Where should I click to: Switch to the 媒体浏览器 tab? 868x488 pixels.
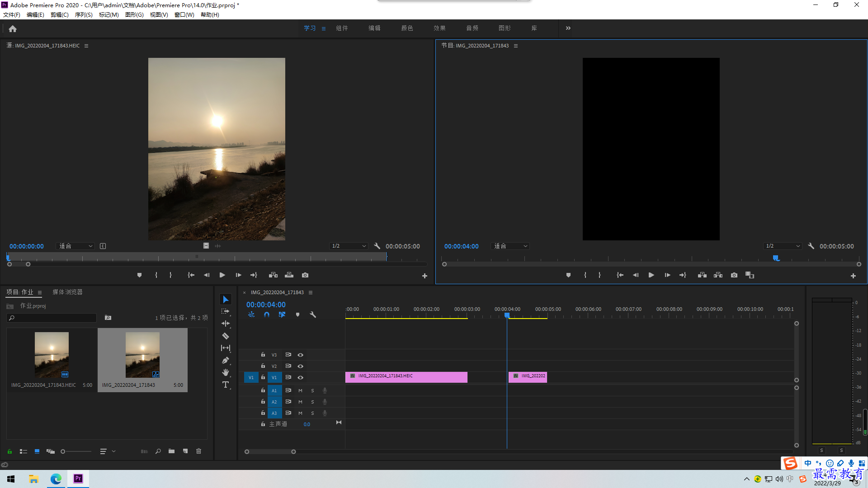click(67, 292)
